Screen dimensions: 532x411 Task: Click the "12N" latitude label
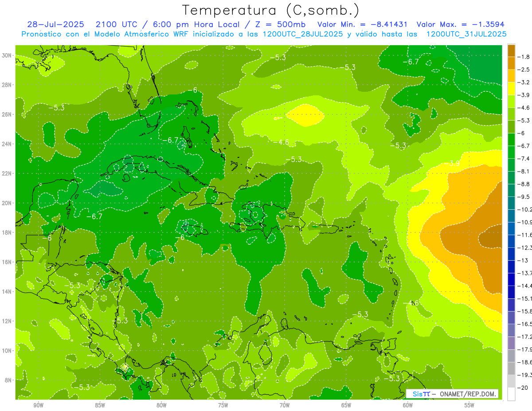(7, 321)
